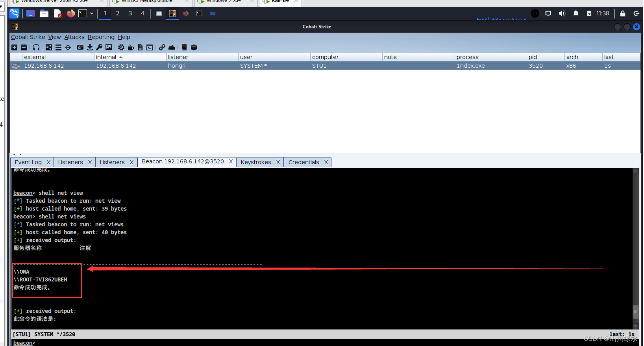Sort sessions by the arch column header
644x346 pixels.
point(583,57)
